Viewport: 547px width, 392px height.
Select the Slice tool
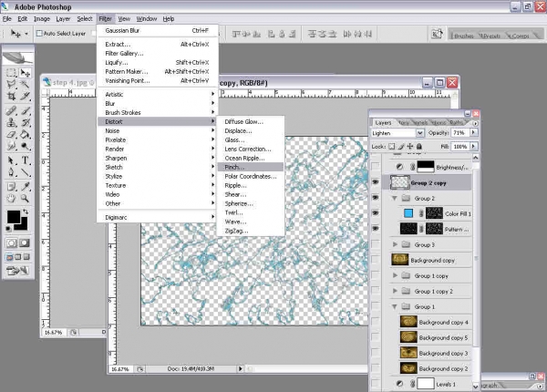(x=26, y=96)
